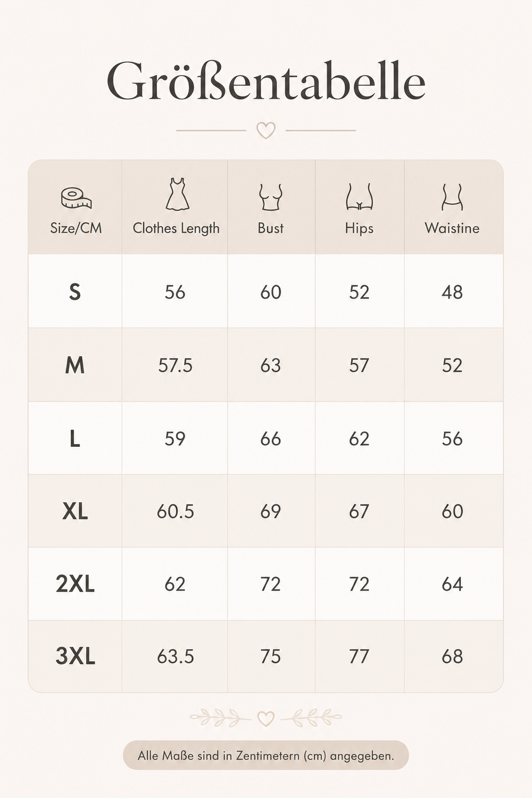
Task: Click the heart icon under the title
Action: click(x=266, y=130)
